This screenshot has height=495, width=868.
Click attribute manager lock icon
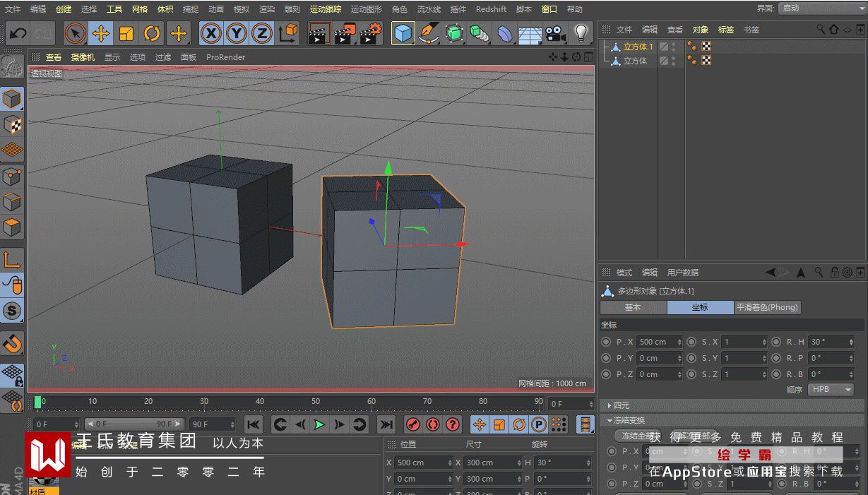click(x=835, y=273)
